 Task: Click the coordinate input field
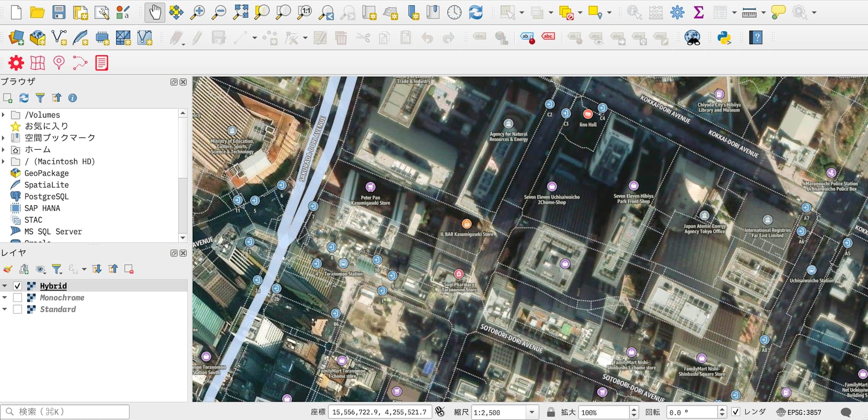coord(379,412)
